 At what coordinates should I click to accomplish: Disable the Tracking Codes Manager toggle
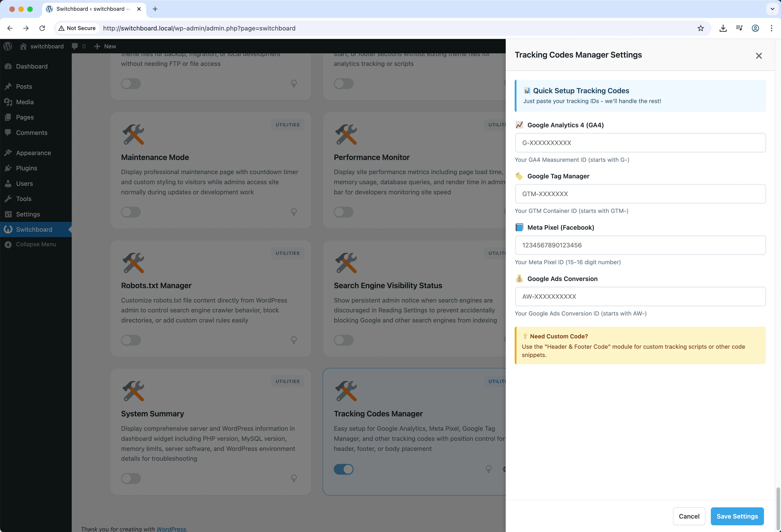coord(343,469)
